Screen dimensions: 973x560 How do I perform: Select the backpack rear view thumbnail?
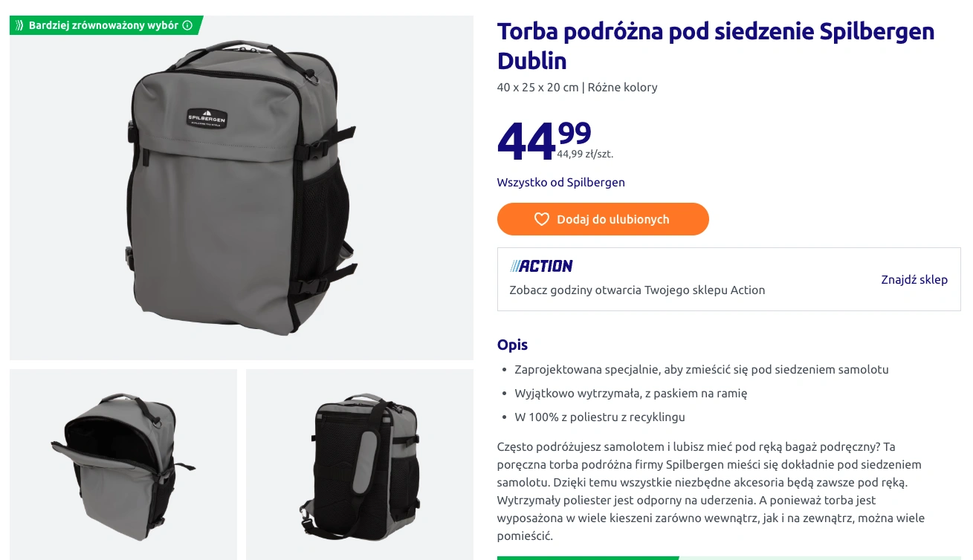(360, 464)
